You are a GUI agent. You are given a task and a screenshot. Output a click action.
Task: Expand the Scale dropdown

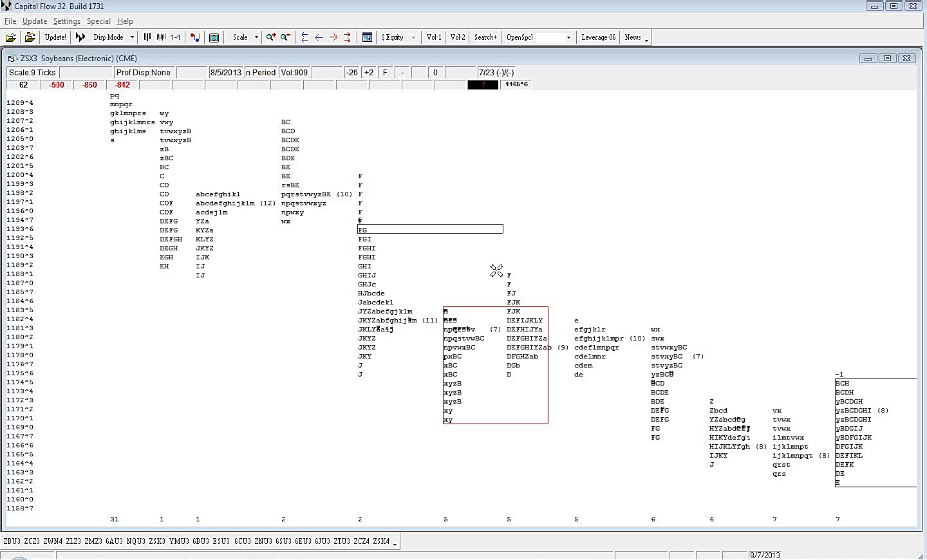click(256, 37)
